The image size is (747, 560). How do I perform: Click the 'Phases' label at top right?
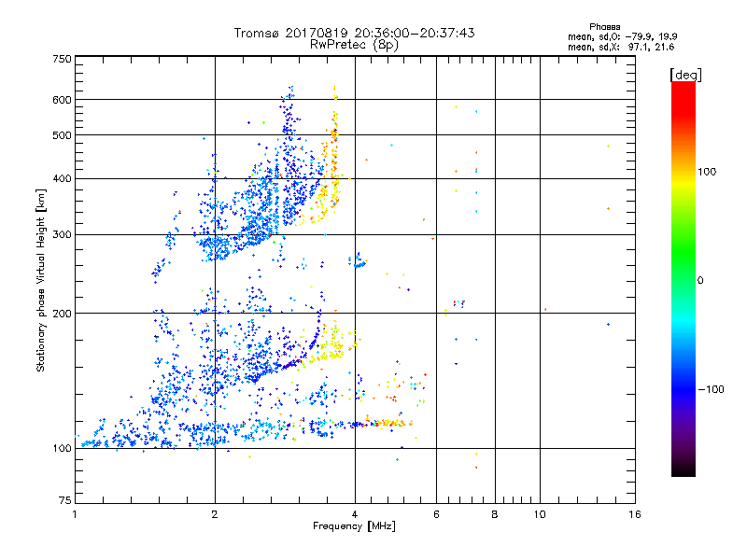pyautogui.click(x=604, y=27)
